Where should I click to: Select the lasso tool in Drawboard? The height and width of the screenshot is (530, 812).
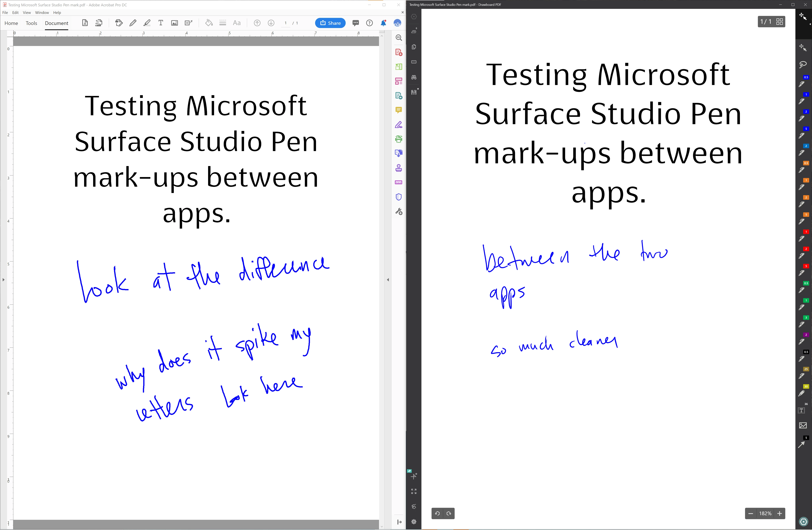tap(803, 64)
